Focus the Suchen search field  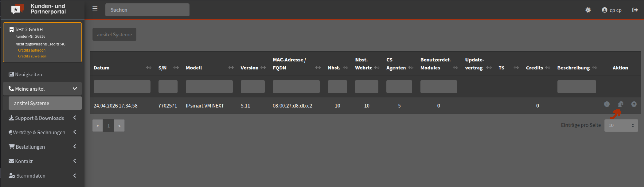coord(147,10)
